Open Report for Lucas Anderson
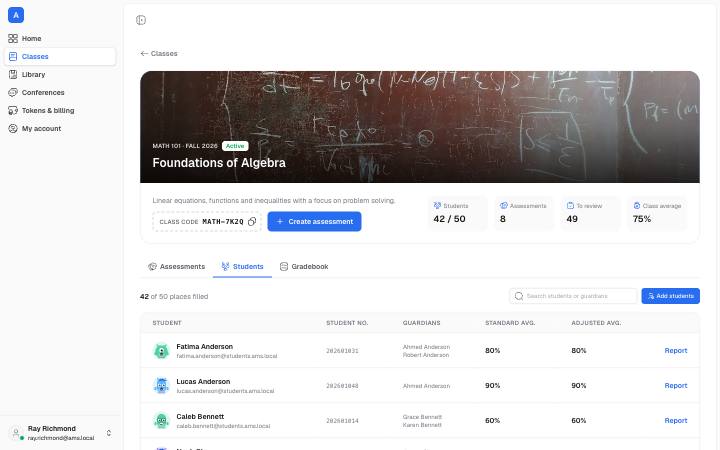Image resolution: width=720 pixels, height=450 pixels. [x=675, y=386]
